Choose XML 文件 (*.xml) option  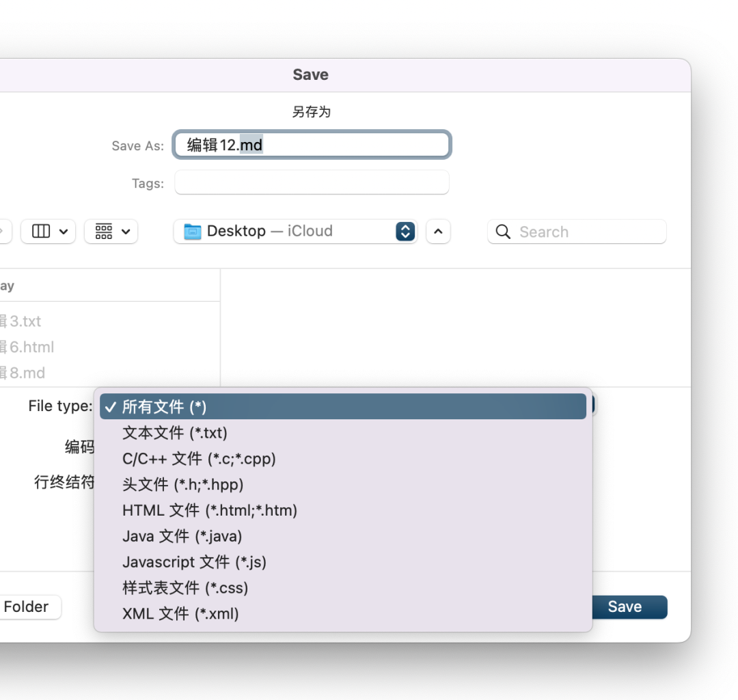coord(342,614)
